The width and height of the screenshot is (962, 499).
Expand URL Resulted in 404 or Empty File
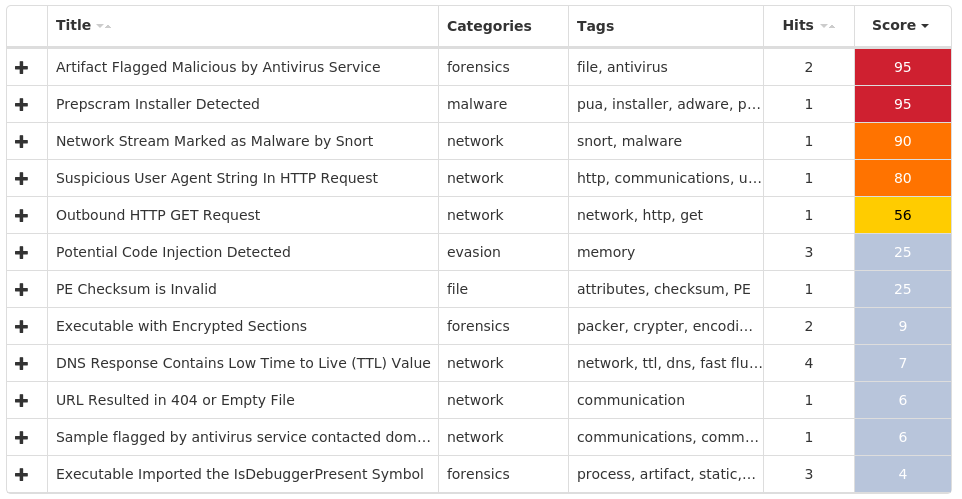click(21, 400)
